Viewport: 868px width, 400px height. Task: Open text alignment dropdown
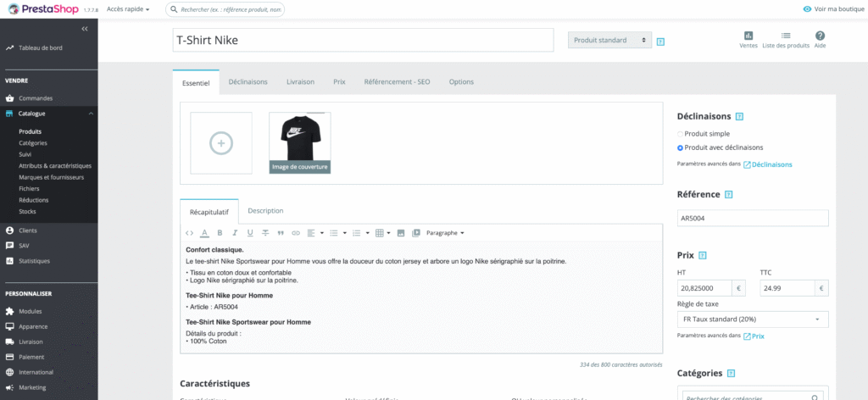click(x=315, y=233)
